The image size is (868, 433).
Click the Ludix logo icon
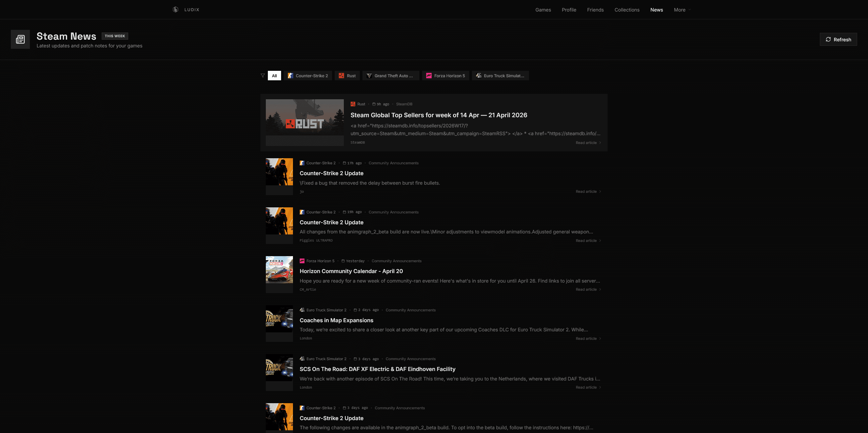coord(175,9)
